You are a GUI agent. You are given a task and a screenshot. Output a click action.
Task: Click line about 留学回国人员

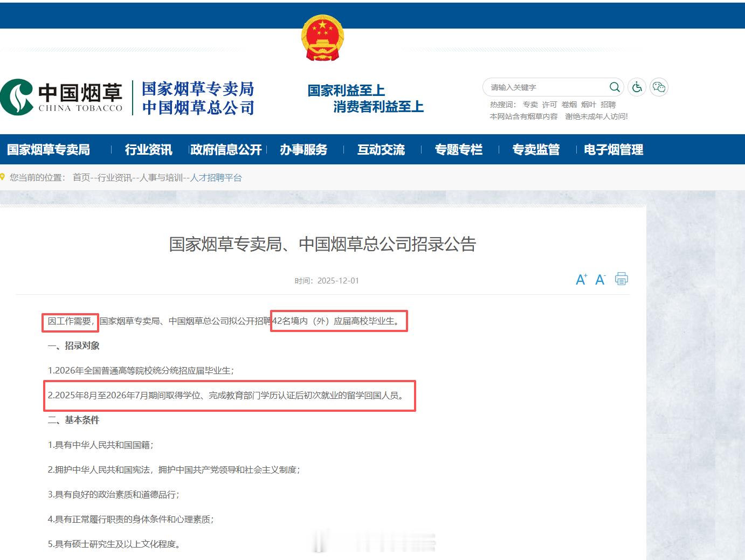click(x=225, y=395)
